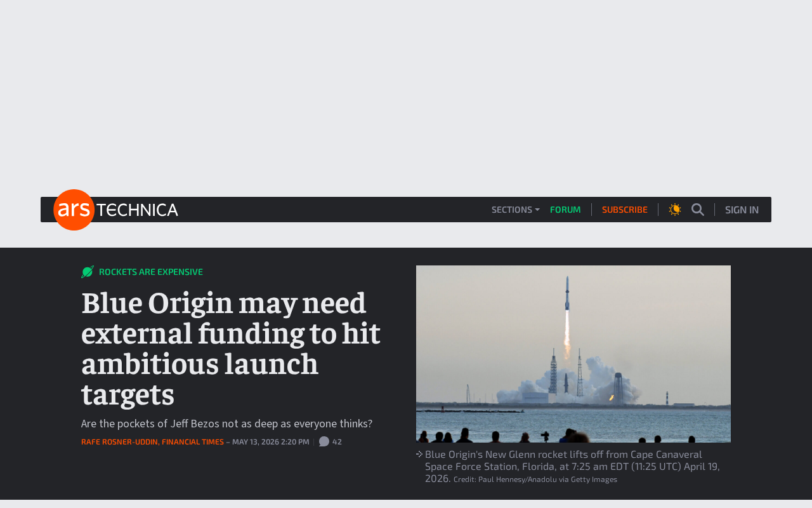This screenshot has width=812, height=508.
Task: Expand the Sections dropdown menu
Action: (x=516, y=210)
